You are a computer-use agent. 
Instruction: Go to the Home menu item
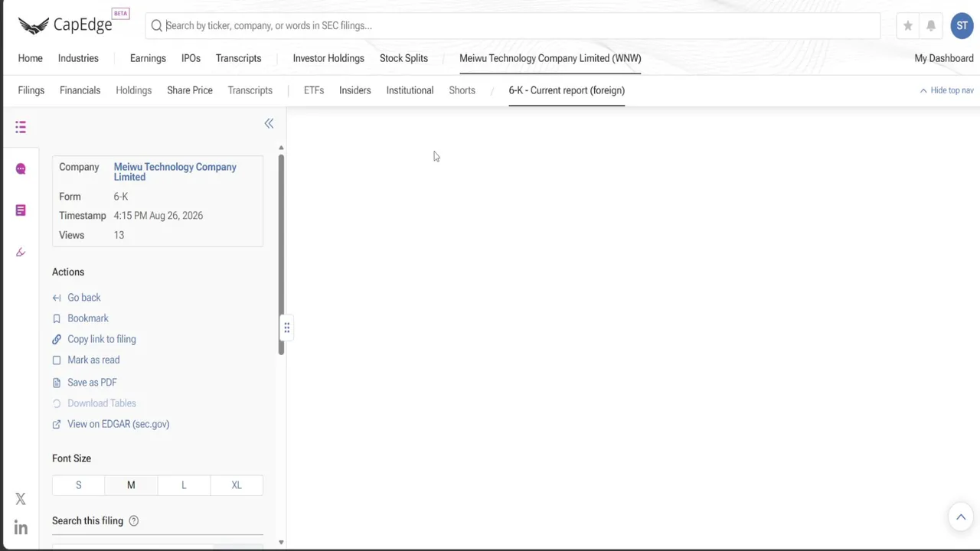coord(31,58)
